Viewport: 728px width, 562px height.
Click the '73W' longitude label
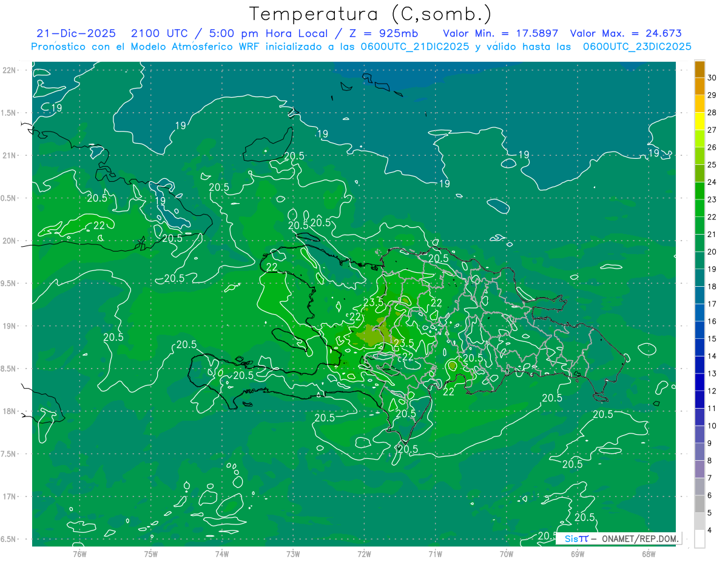coord(293,554)
